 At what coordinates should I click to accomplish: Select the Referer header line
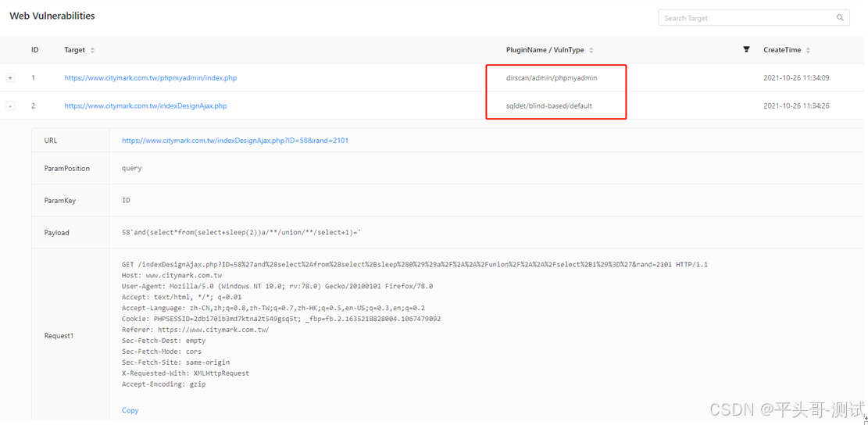[x=195, y=330]
